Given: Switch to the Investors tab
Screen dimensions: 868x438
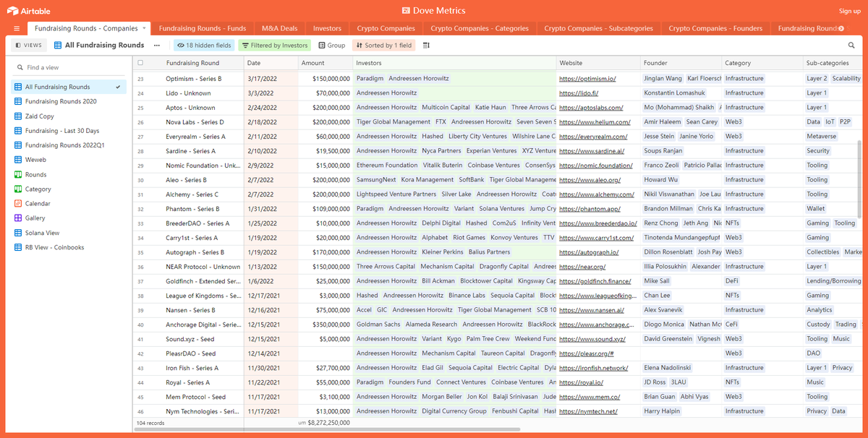Looking at the screenshot, I should tap(327, 28).
